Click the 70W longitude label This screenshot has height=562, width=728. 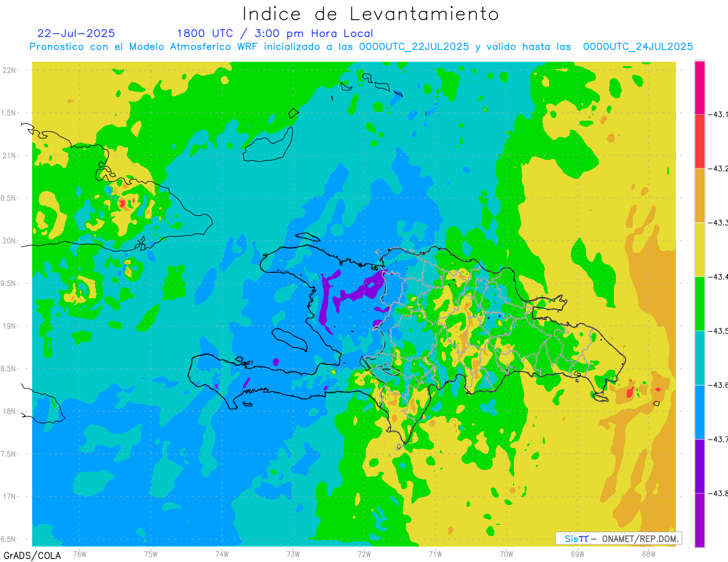(507, 554)
